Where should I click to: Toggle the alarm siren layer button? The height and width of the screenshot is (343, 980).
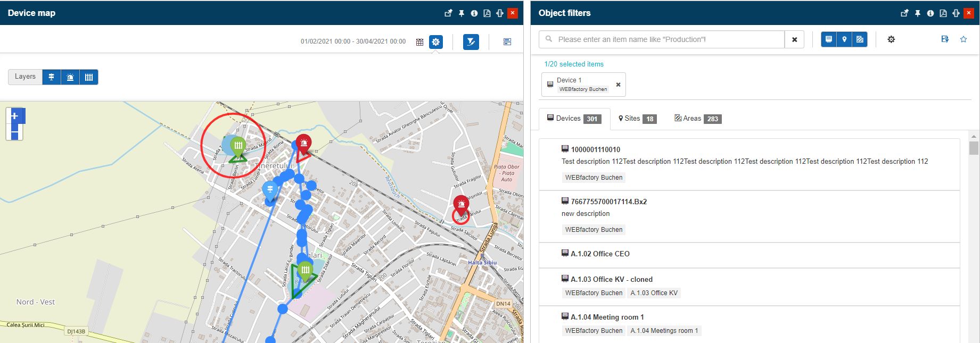tap(70, 77)
